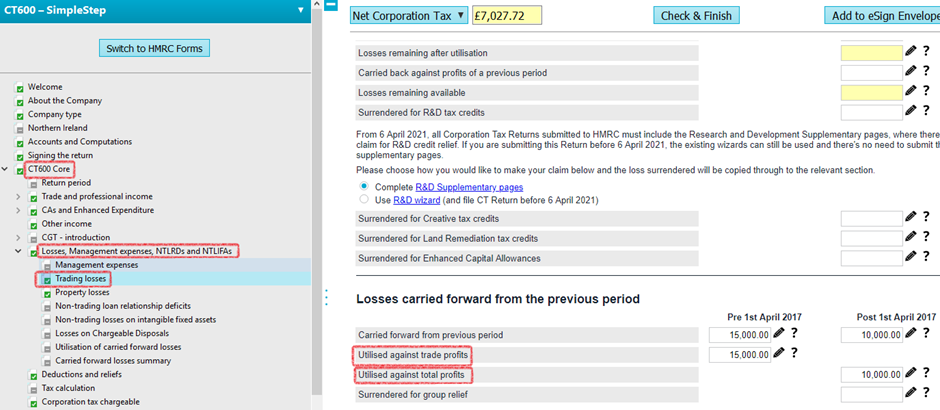
Task: Toggle the green check next to Welcome
Action: pyautogui.click(x=20, y=87)
